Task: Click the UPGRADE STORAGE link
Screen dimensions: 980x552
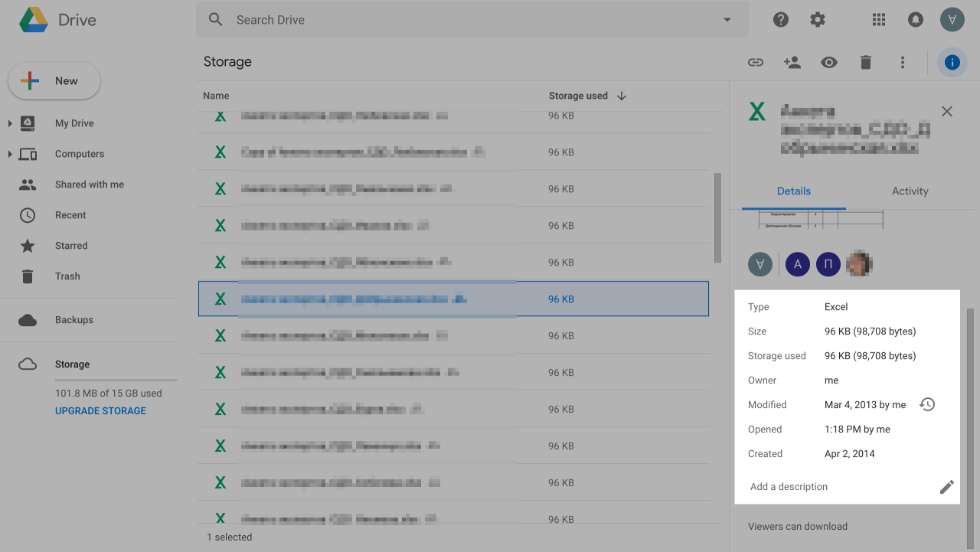Action: pos(100,411)
